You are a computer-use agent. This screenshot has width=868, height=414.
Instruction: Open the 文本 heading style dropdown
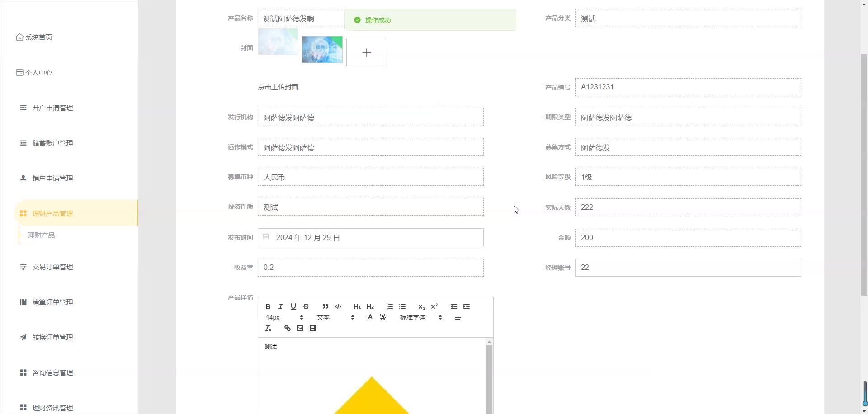click(x=335, y=317)
